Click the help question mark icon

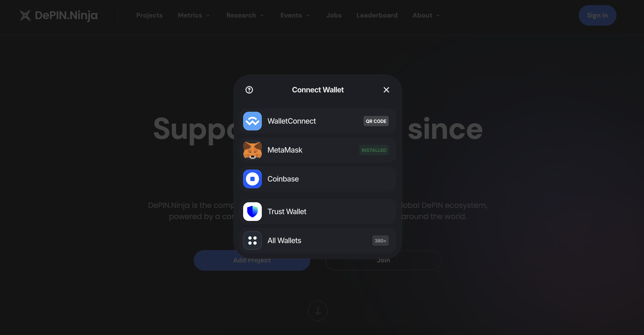[x=249, y=90]
